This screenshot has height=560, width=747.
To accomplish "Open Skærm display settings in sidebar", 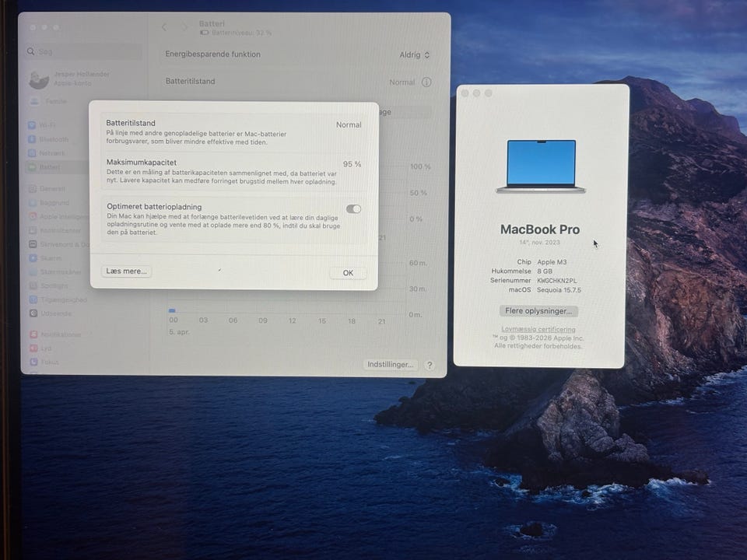I will (x=45, y=258).
